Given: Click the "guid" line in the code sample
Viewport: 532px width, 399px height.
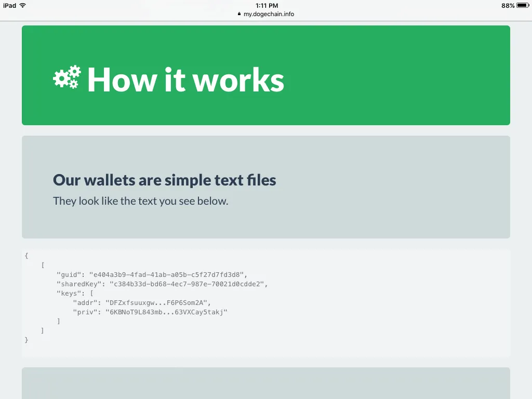Looking at the screenshot, I should [152, 274].
